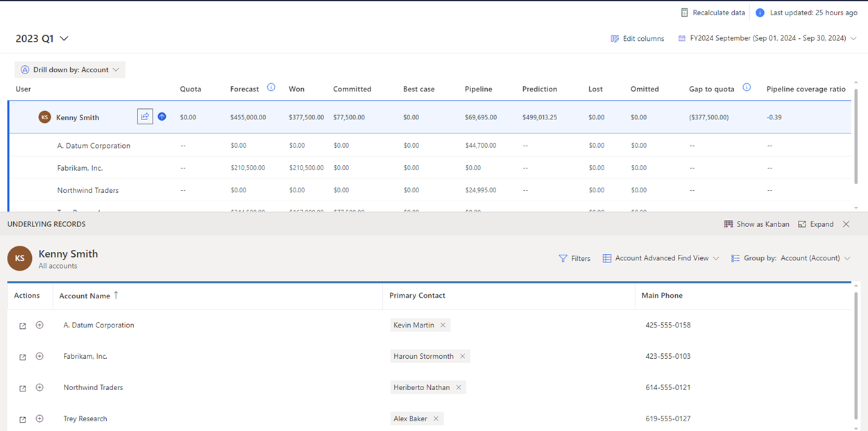Open A. Datum Corporation record in new window
868x431 pixels.
(x=22, y=326)
